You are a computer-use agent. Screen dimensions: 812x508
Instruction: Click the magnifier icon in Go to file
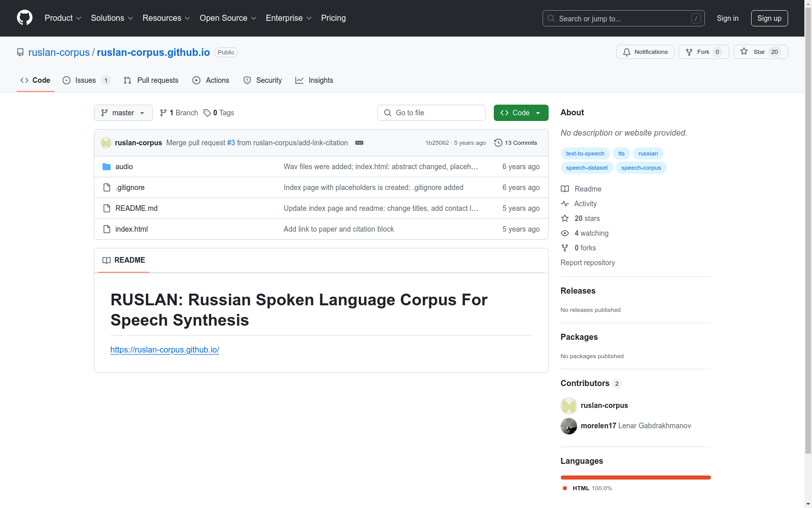388,113
